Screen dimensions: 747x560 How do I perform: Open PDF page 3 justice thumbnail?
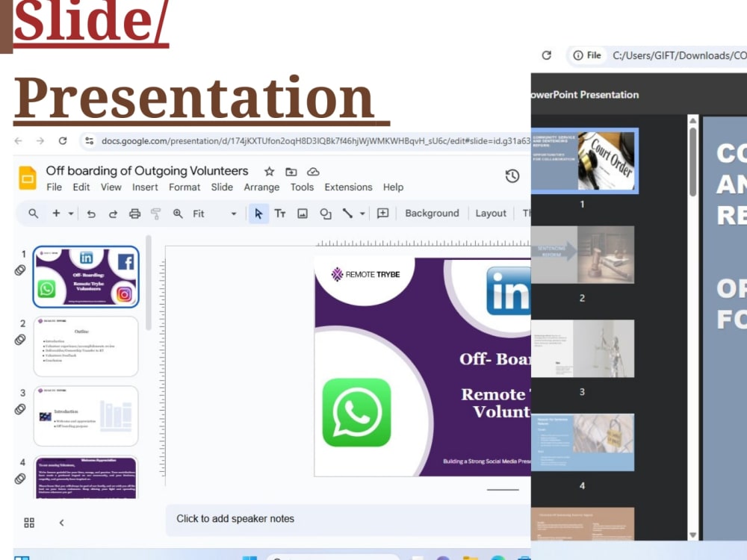pos(583,349)
